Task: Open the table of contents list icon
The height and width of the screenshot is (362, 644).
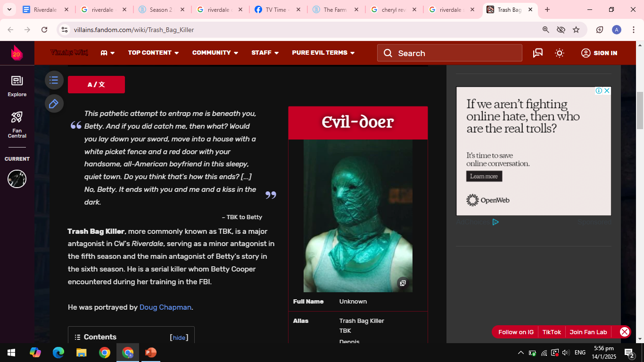Action: [54, 80]
